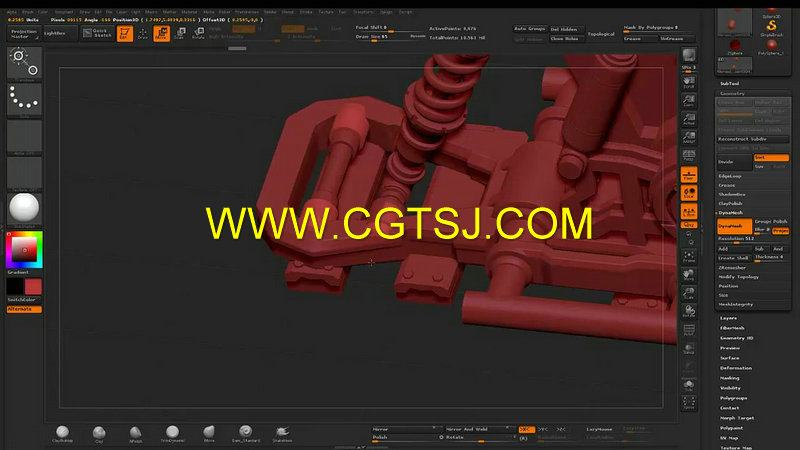
Task: Select the Rotate transform icon
Action: coord(198,34)
